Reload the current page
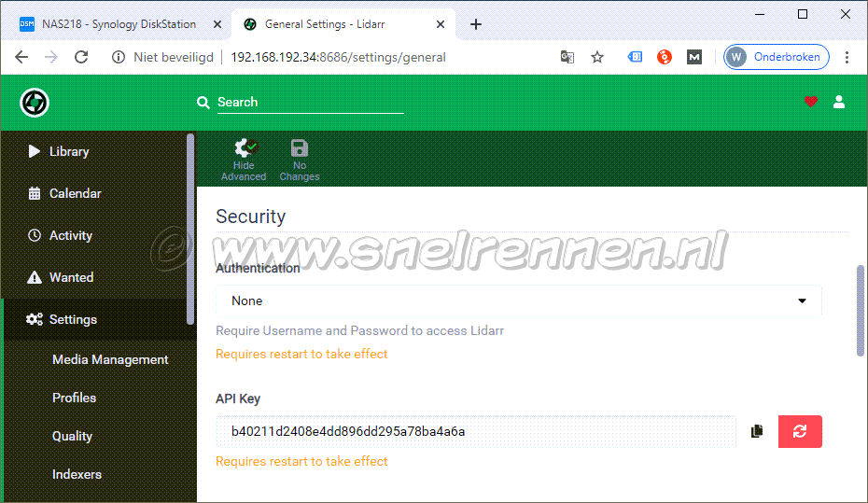Image resolution: width=868 pixels, height=503 pixels. pyautogui.click(x=81, y=57)
